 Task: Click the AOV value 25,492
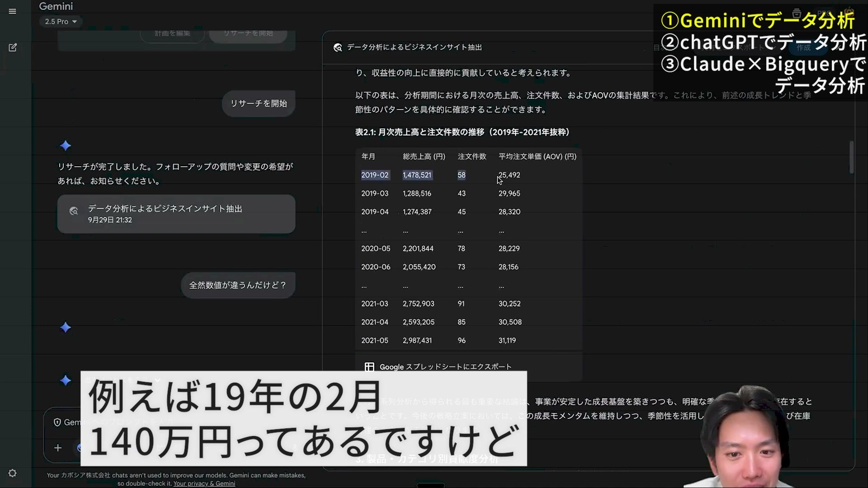click(x=509, y=175)
